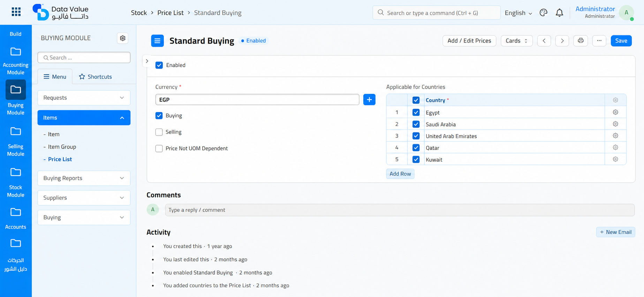Open Accounts folder icon
The width and height of the screenshot is (644, 297).
pyautogui.click(x=16, y=212)
